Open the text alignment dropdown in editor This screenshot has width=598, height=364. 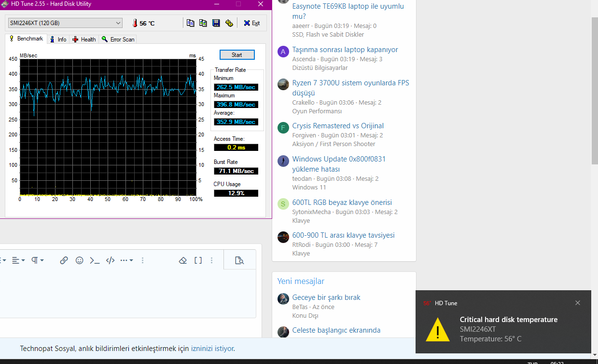pos(19,260)
